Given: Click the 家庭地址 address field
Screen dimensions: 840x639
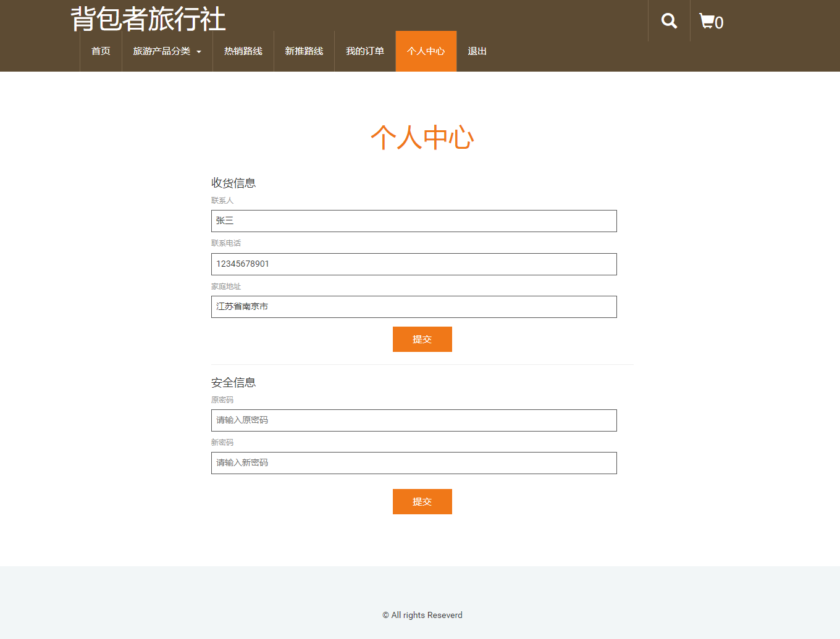Looking at the screenshot, I should (413, 306).
